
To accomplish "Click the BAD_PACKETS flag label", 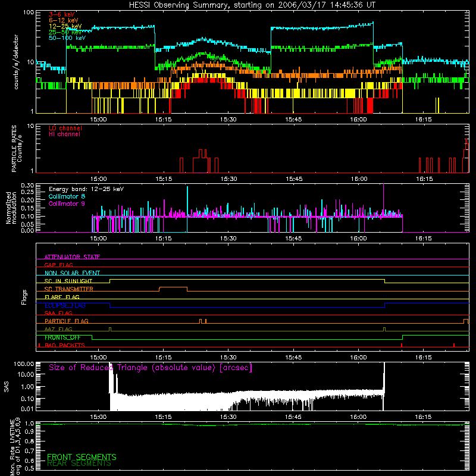I will tap(65, 345).
